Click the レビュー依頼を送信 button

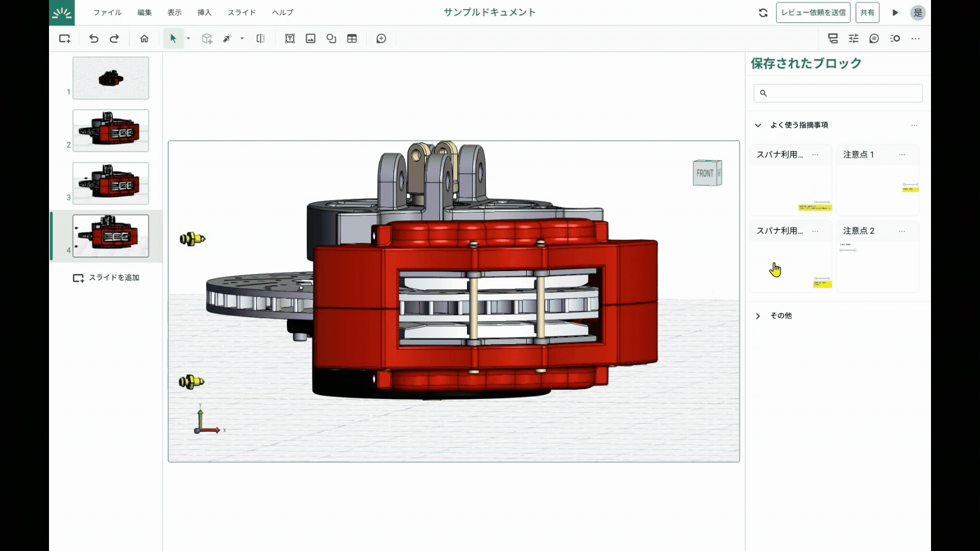813,13
